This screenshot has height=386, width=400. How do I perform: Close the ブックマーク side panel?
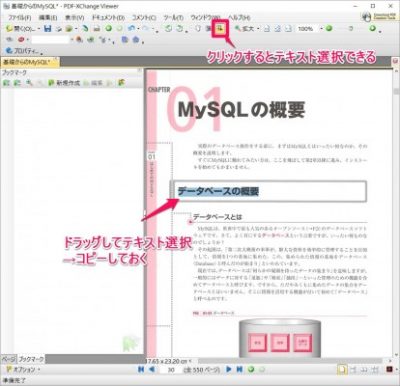pos(140,71)
